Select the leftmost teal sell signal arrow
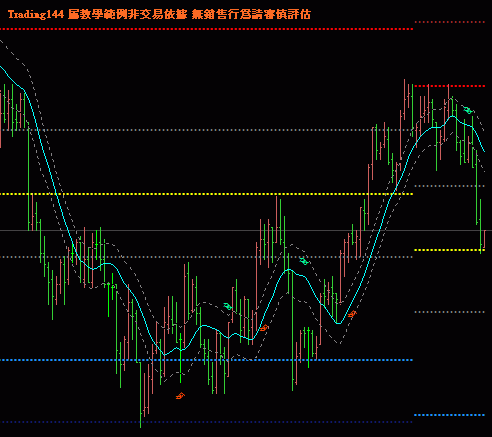Image resolution: width=492 pixels, height=437 pixels. [x=228, y=306]
